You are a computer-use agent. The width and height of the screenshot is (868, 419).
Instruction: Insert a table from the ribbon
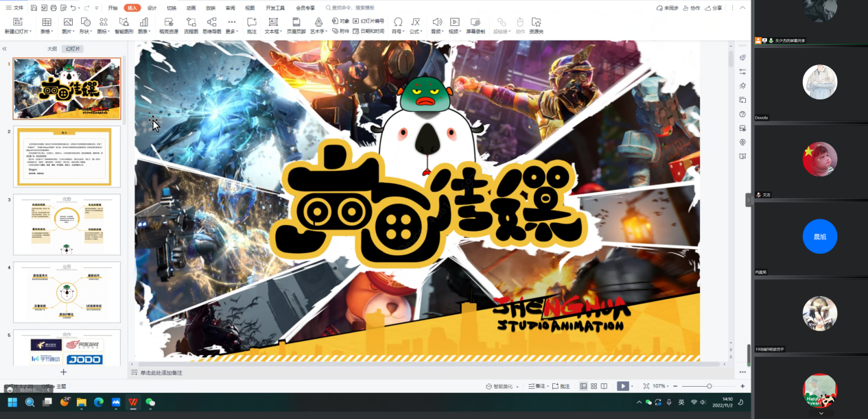tap(46, 26)
